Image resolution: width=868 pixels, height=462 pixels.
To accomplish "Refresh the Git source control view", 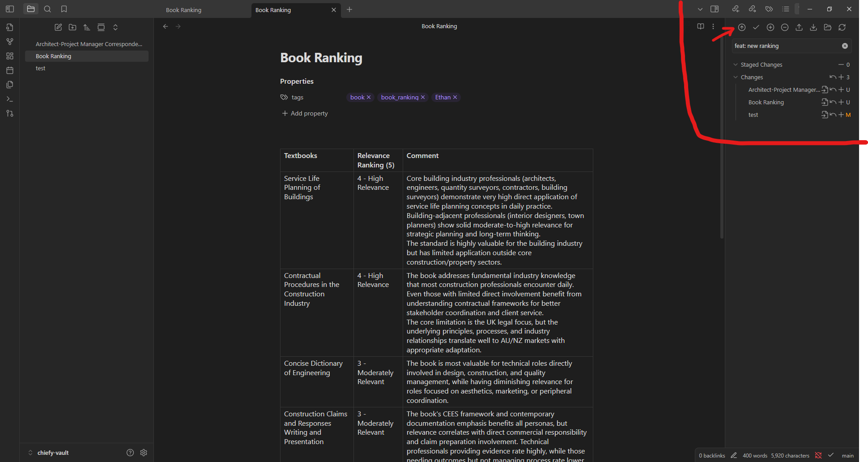I will click(x=842, y=27).
